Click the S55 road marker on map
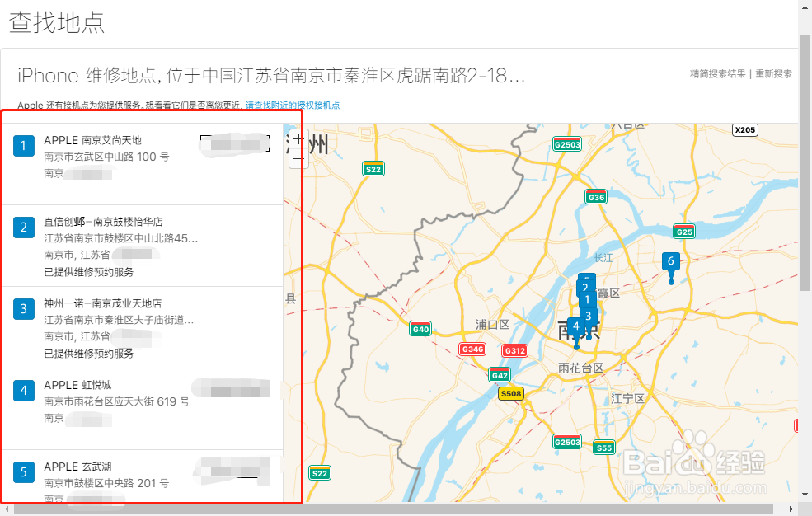This screenshot has width=812, height=516. pos(603,448)
